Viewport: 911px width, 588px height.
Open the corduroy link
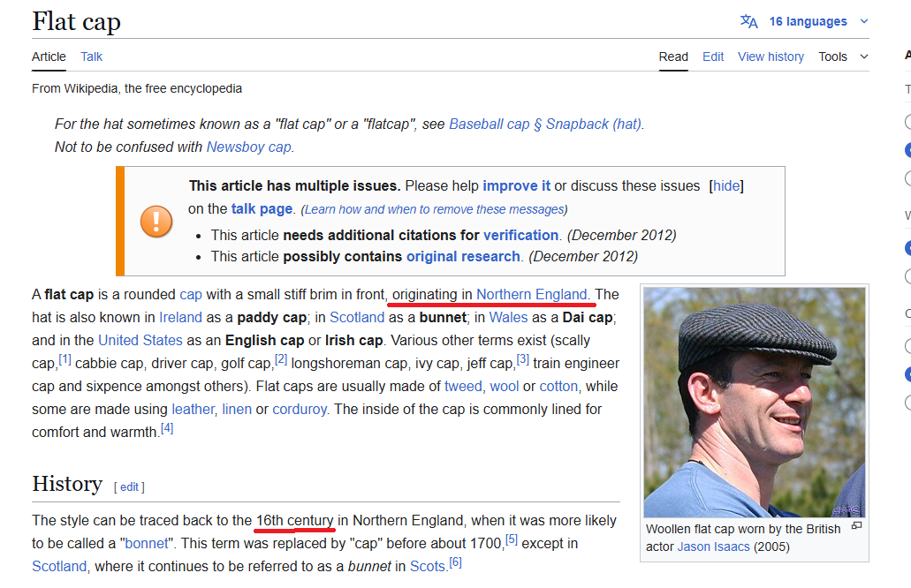(x=300, y=410)
